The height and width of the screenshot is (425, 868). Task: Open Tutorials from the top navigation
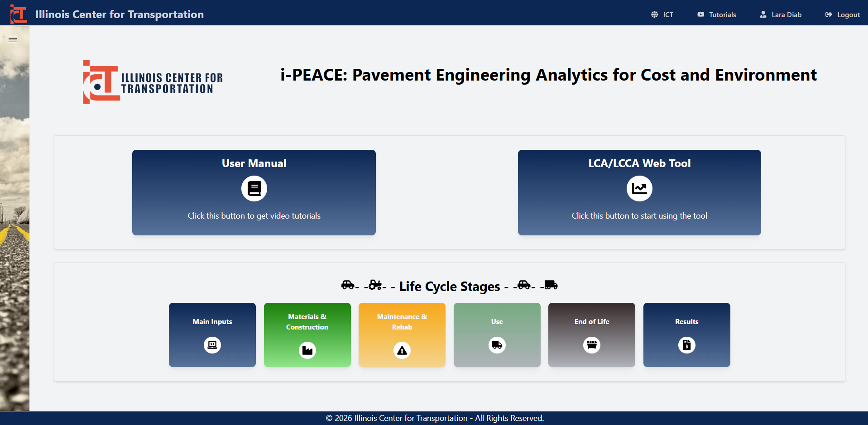point(717,14)
